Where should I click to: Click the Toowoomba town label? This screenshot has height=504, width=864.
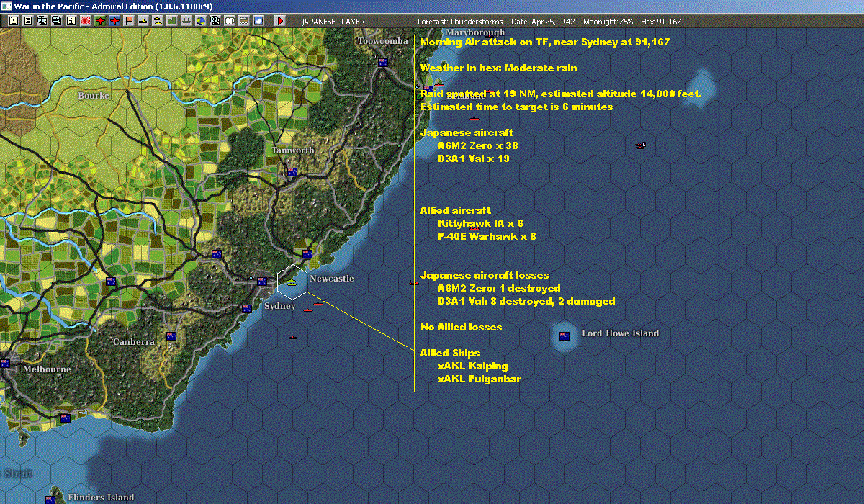pos(383,41)
